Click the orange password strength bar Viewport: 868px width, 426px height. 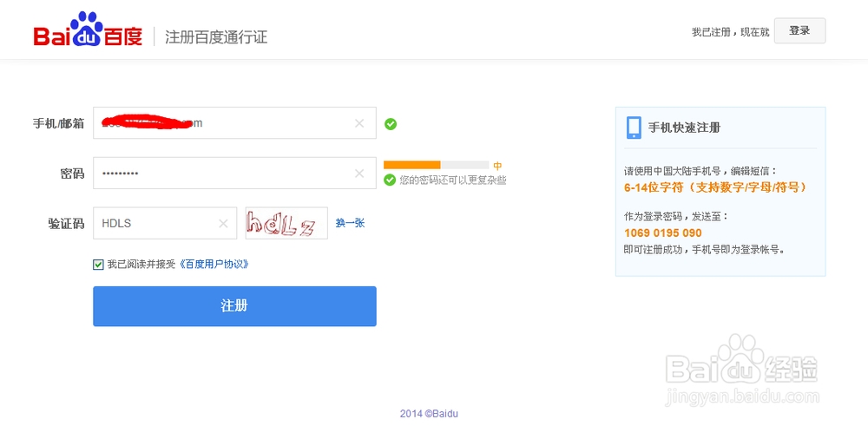[x=411, y=165]
